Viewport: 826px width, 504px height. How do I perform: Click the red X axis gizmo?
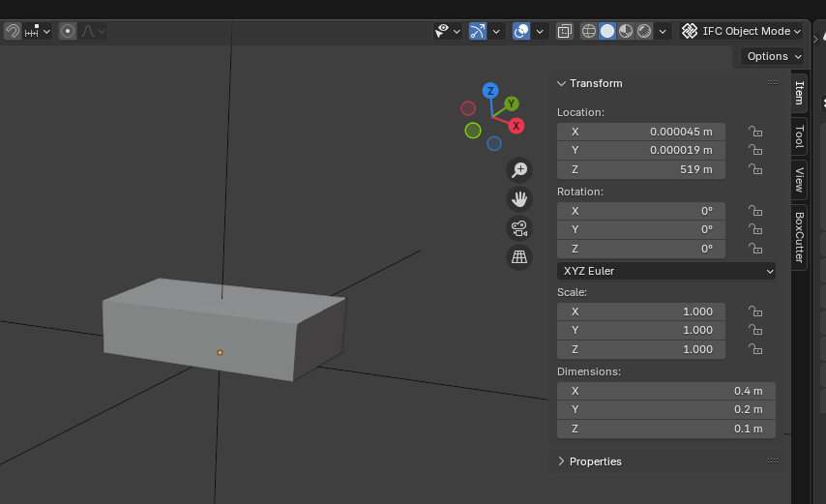click(x=516, y=126)
